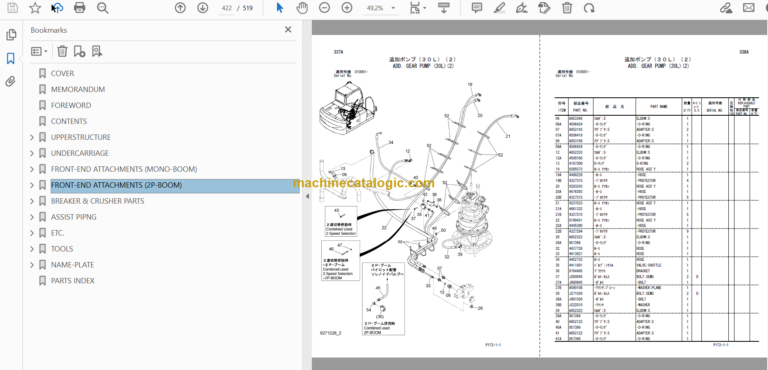768x370 pixels.
Task: Select BREAKER & CRUSHER PARTS label
Action: [97, 201]
